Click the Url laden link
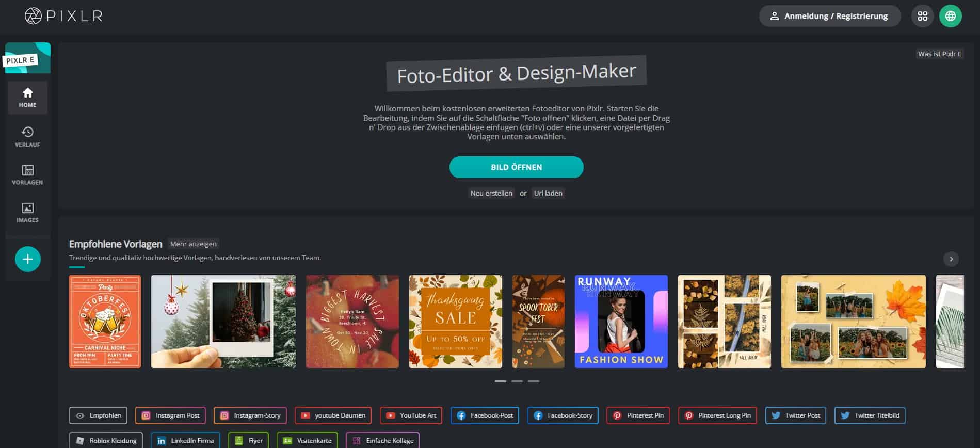This screenshot has width=980, height=448. [x=548, y=193]
